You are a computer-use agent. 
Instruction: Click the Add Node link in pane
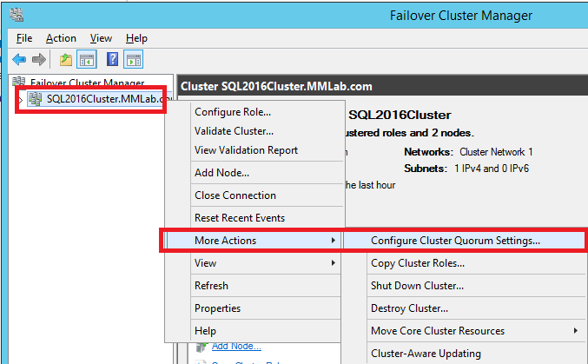pyautogui.click(x=236, y=347)
